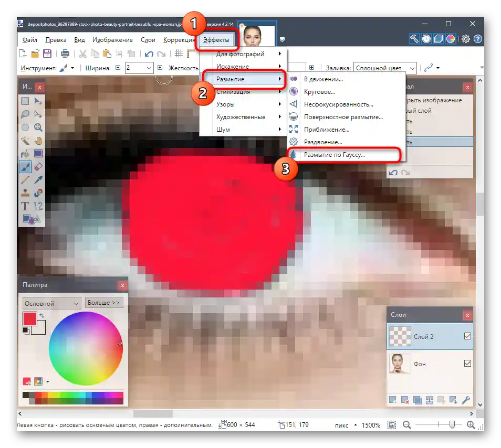Image resolution: width=501 pixels, height=448 pixels.
Task: Toggle visibility checkbox for Фон layer
Action: point(467,363)
